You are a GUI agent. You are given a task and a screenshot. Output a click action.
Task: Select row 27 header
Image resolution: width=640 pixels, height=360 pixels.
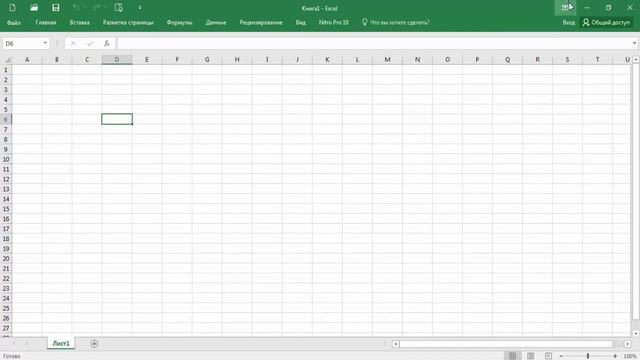point(6,328)
